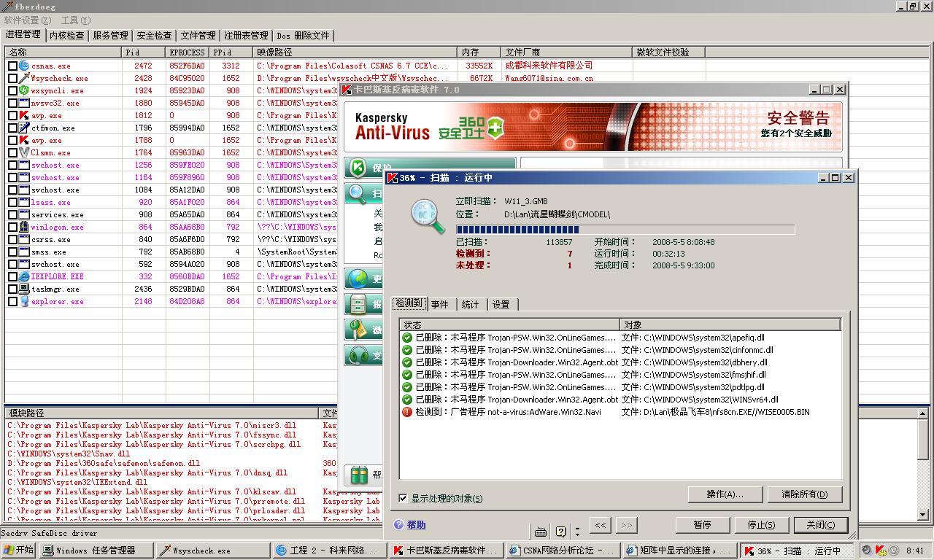Click the update globe sidebar icon
This screenshot has width=934, height=560.
pyautogui.click(x=358, y=279)
